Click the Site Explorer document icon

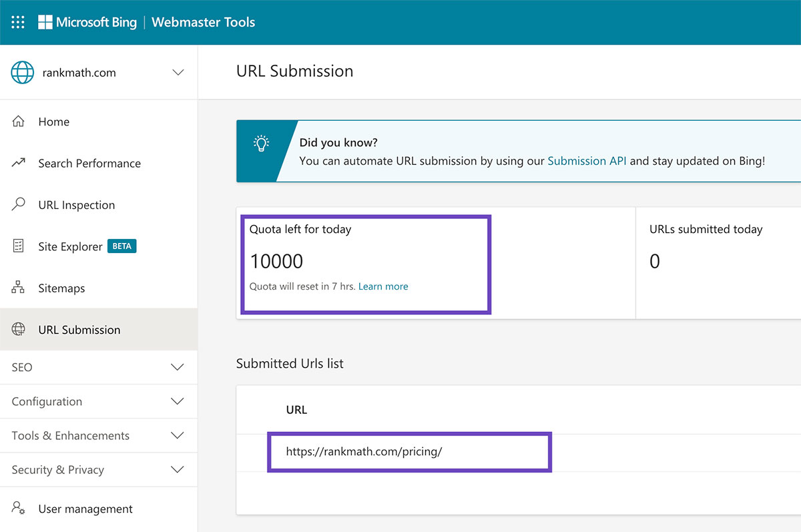pyautogui.click(x=19, y=246)
